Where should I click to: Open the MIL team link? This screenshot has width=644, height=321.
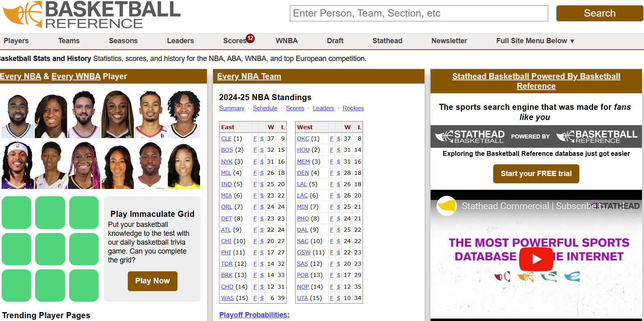pos(226,173)
